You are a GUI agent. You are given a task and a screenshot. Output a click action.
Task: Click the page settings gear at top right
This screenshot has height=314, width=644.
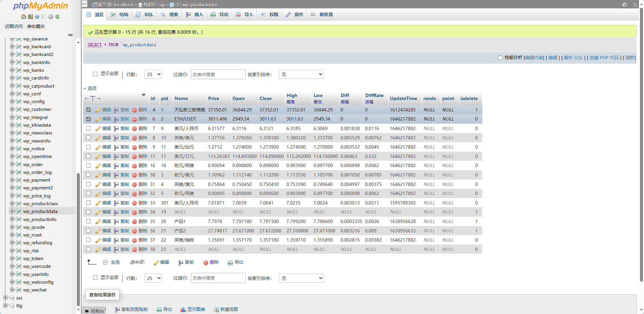coord(624,5)
